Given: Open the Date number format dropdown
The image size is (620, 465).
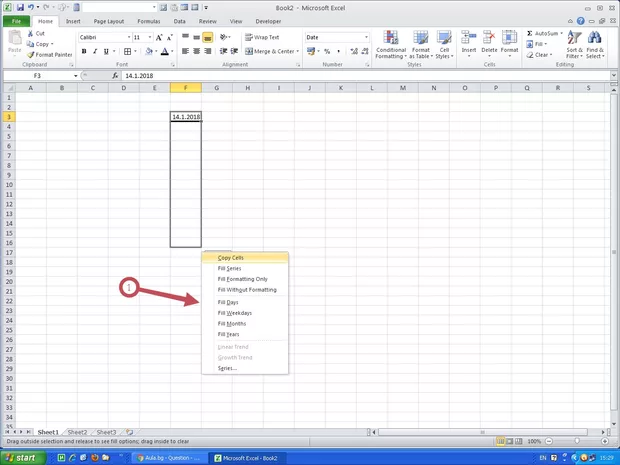Looking at the screenshot, I should tap(366, 37).
